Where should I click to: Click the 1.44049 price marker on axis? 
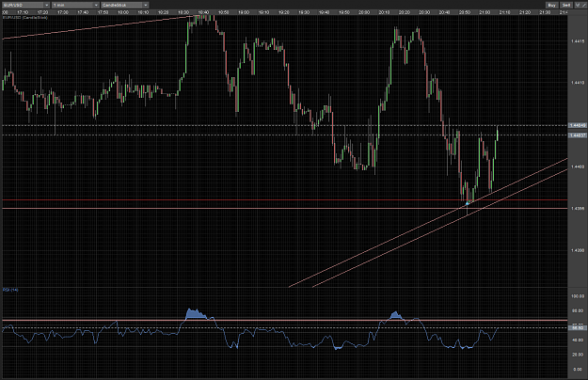578,125
